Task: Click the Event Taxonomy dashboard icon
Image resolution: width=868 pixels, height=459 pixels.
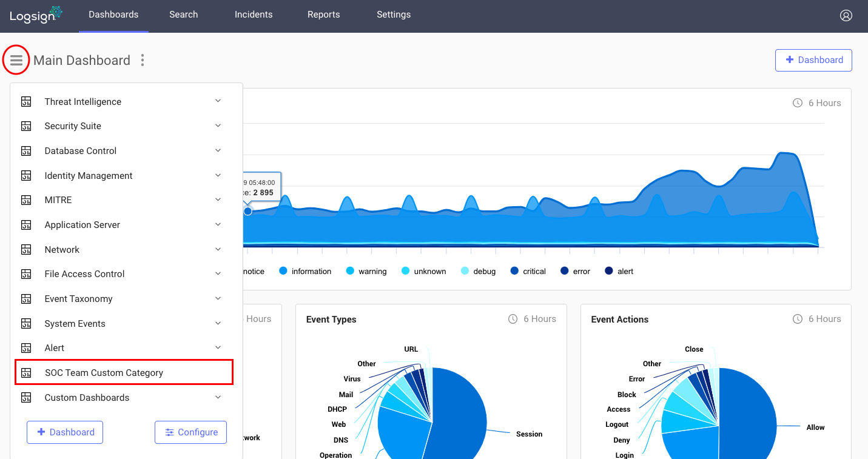Action: coord(26,298)
